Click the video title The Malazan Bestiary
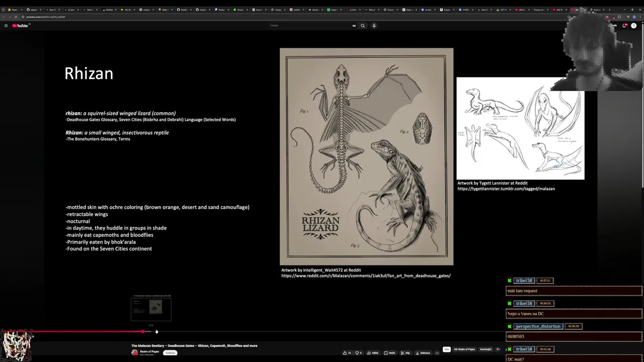644x362 pixels. [x=194, y=346]
